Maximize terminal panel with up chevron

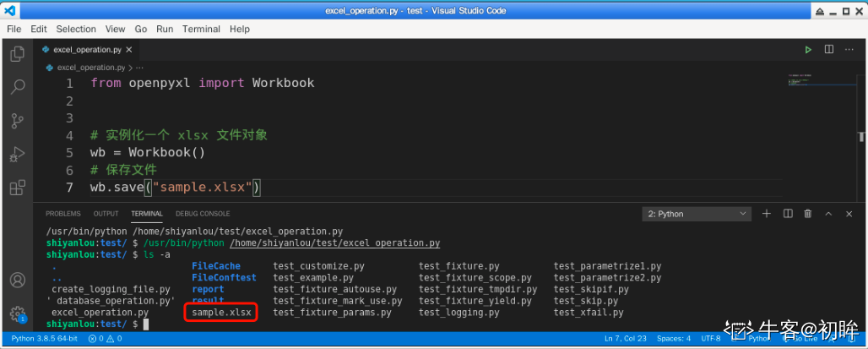coord(828,214)
